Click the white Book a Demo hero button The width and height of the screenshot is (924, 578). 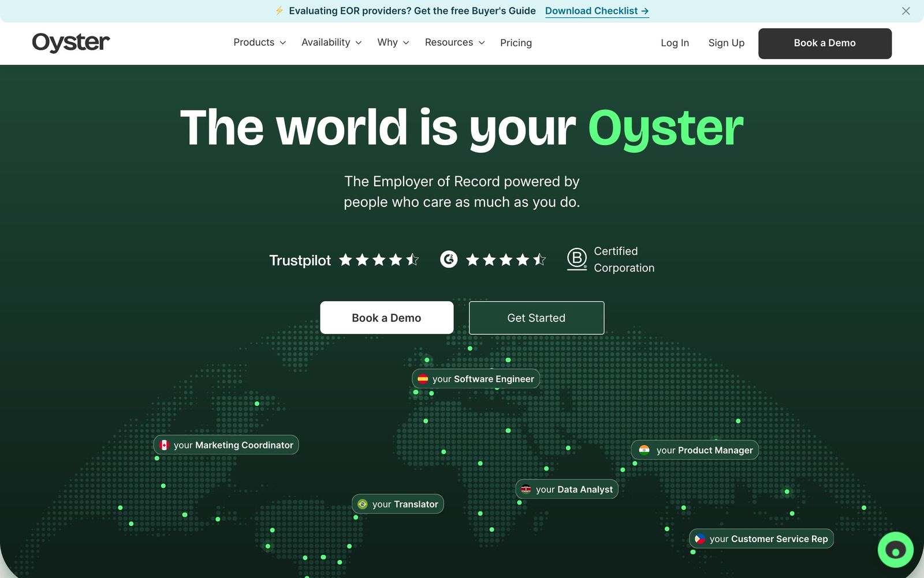click(386, 317)
